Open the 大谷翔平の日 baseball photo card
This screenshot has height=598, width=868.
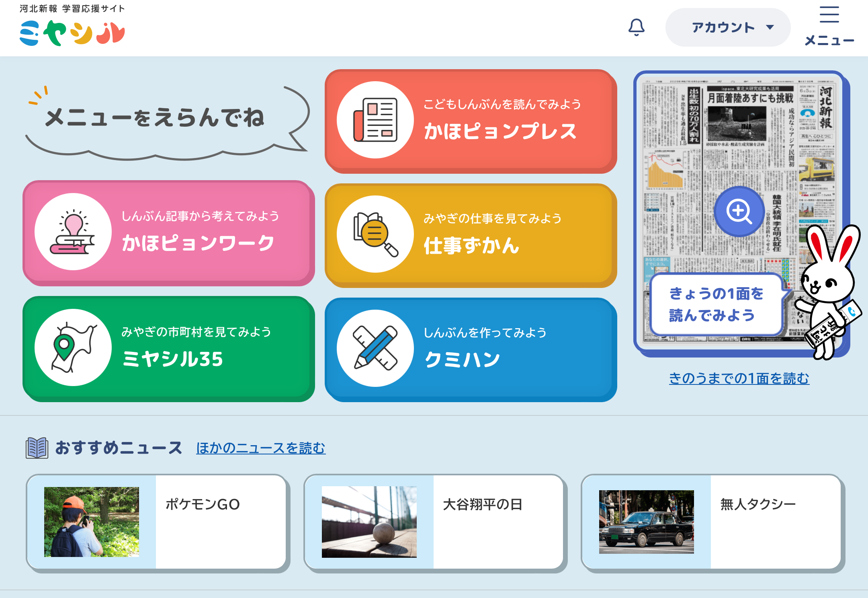point(369,522)
